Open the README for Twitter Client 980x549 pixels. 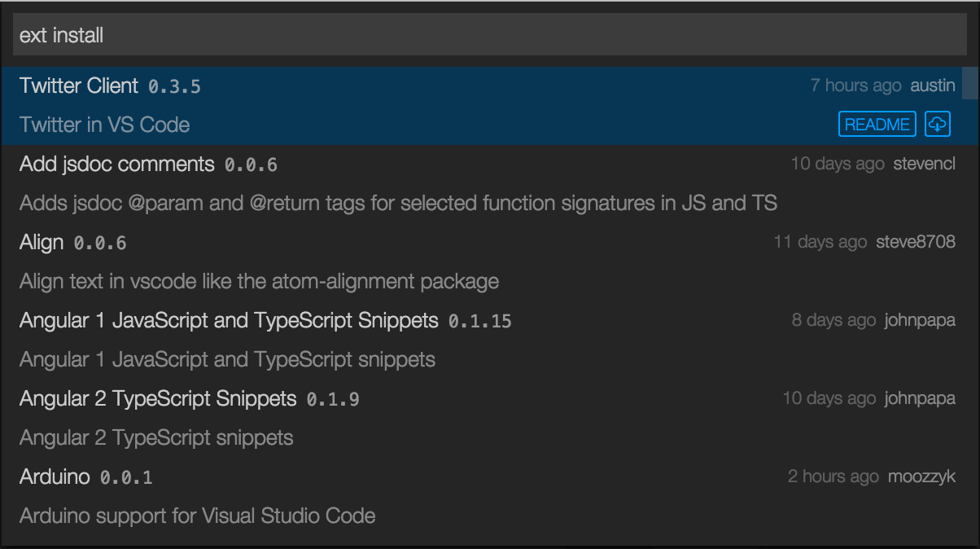tap(877, 125)
